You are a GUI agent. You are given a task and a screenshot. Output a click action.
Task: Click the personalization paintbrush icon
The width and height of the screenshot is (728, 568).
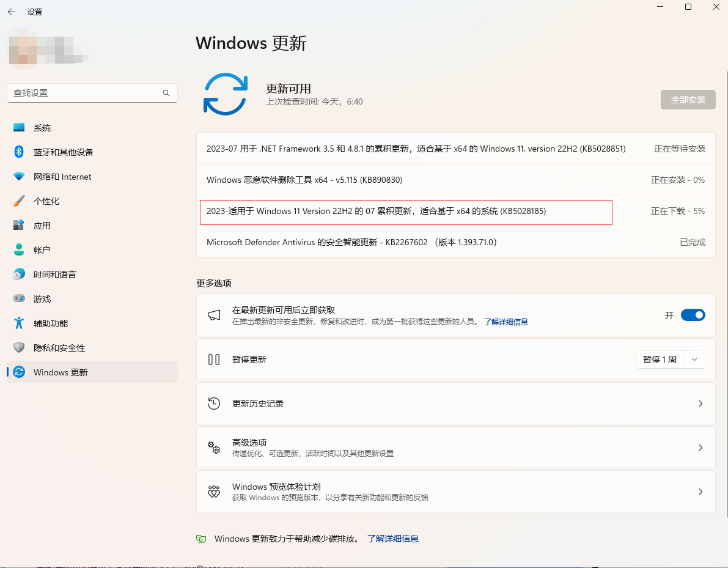19,201
